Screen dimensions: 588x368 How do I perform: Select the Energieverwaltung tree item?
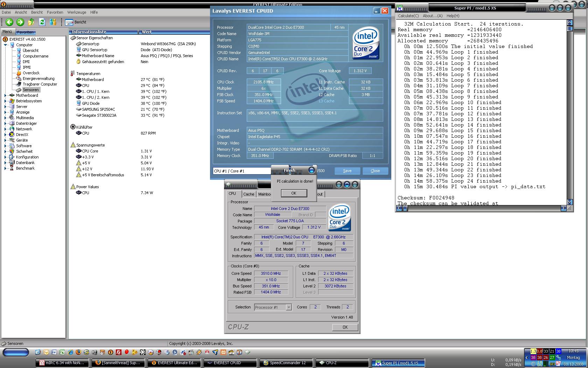[x=38, y=79]
